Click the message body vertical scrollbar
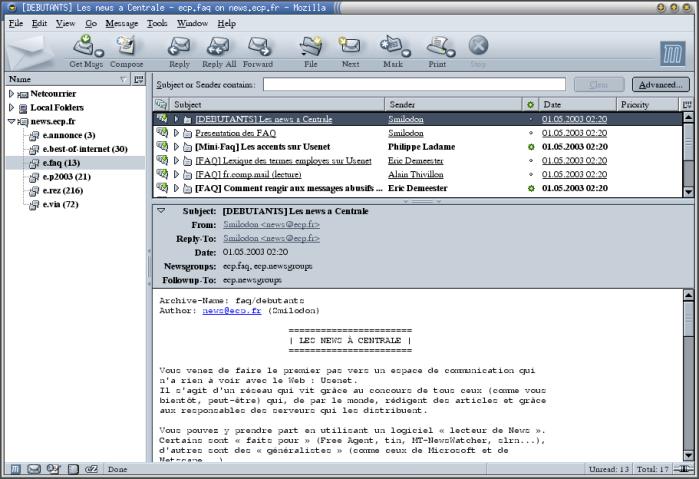Viewport: 699px width, 479px height. pos(689,380)
